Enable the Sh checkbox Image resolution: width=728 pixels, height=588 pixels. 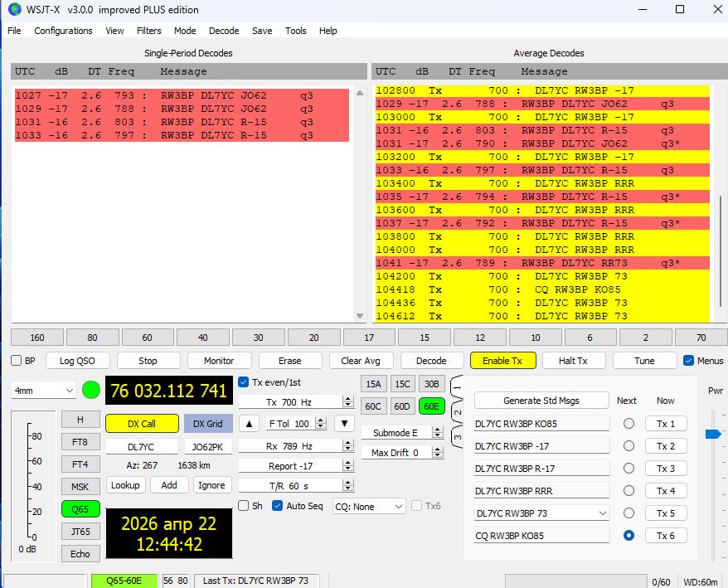point(243,506)
